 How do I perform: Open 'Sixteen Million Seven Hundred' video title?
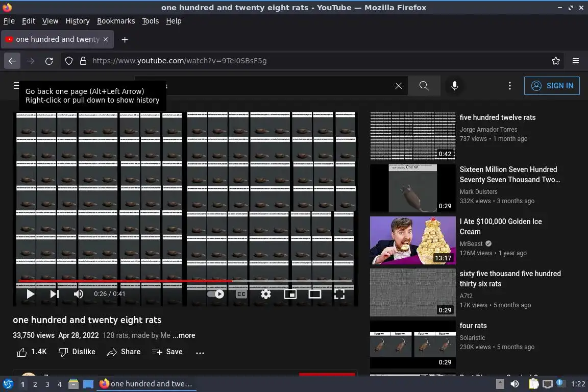(x=509, y=175)
